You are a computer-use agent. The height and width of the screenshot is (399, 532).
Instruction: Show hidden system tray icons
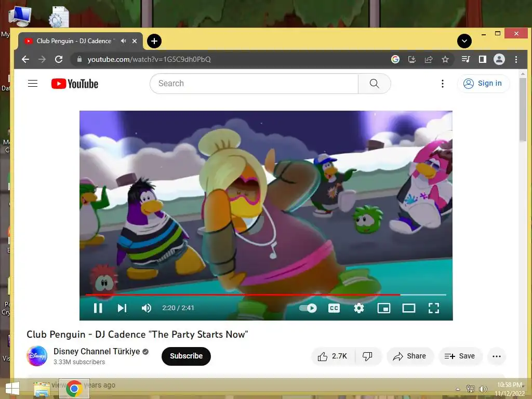click(x=458, y=389)
